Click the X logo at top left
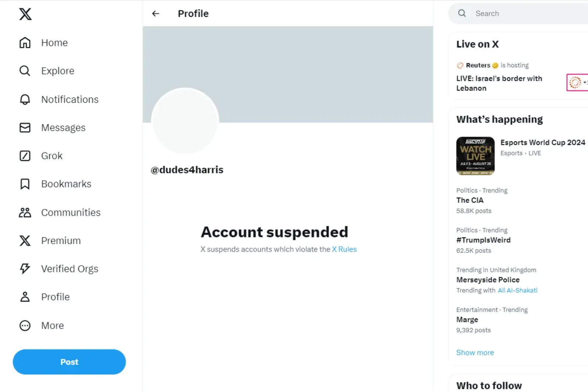The height and width of the screenshot is (392, 588). point(25,14)
